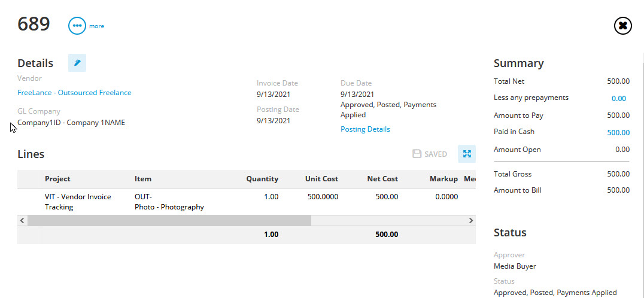This screenshot has width=644, height=298.
Task: Click the Item column header
Action: click(143, 179)
